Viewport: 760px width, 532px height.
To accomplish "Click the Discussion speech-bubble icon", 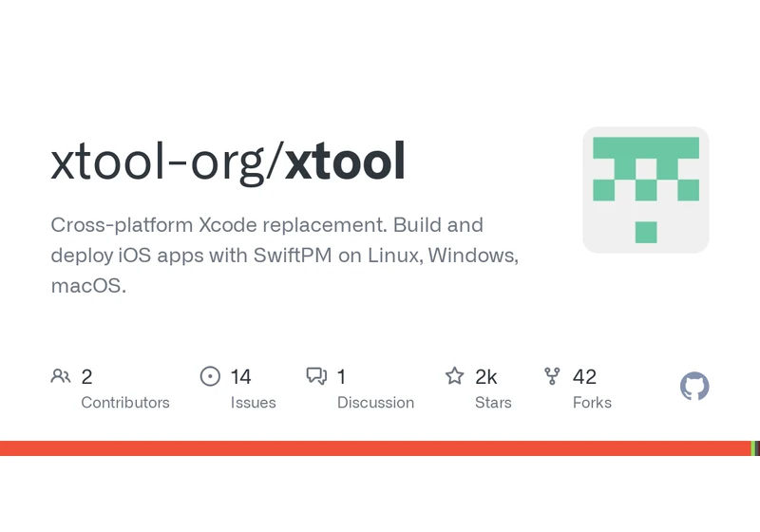I will [316, 376].
